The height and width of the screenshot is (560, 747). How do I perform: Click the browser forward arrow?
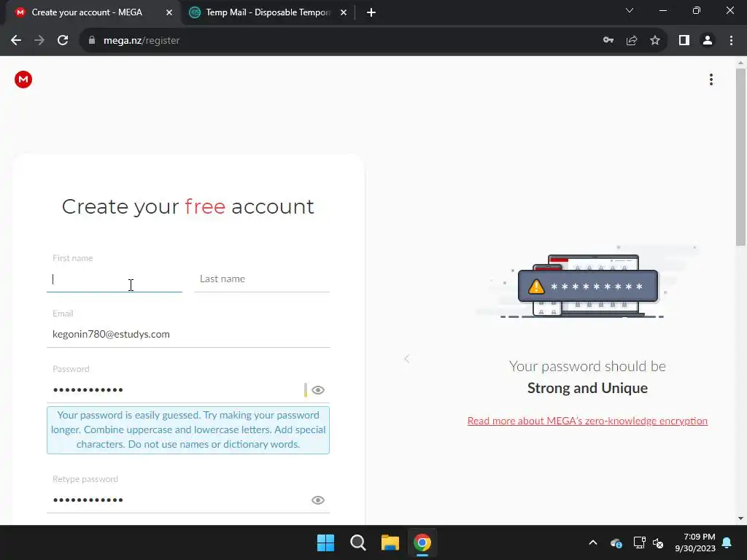[39, 41]
